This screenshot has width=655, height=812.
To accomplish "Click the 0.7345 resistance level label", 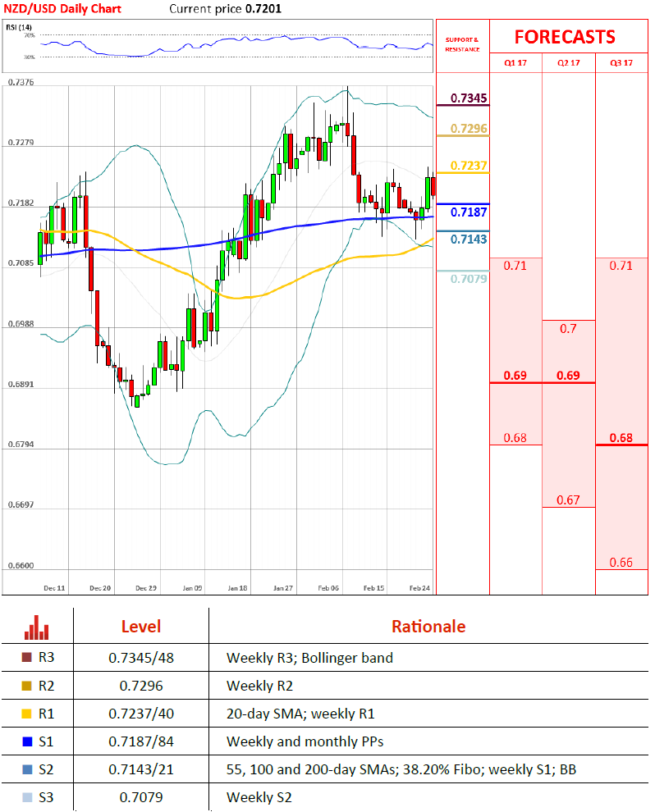I will point(469,98).
